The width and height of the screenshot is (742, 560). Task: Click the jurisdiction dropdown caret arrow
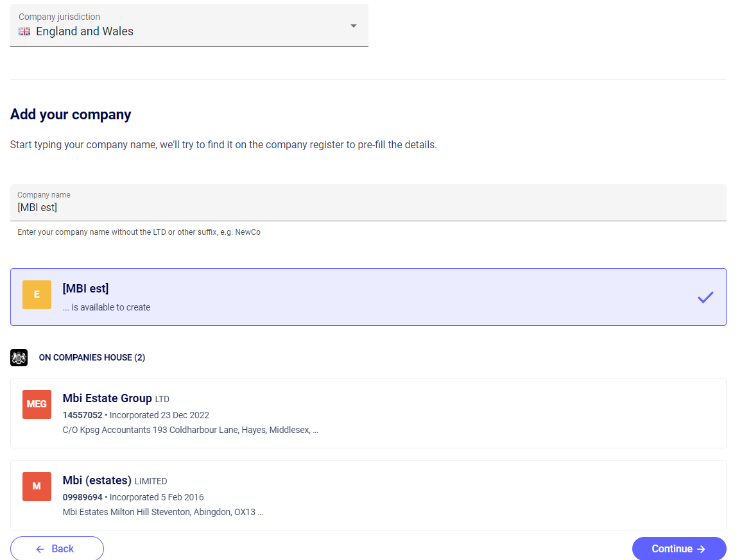(x=353, y=26)
